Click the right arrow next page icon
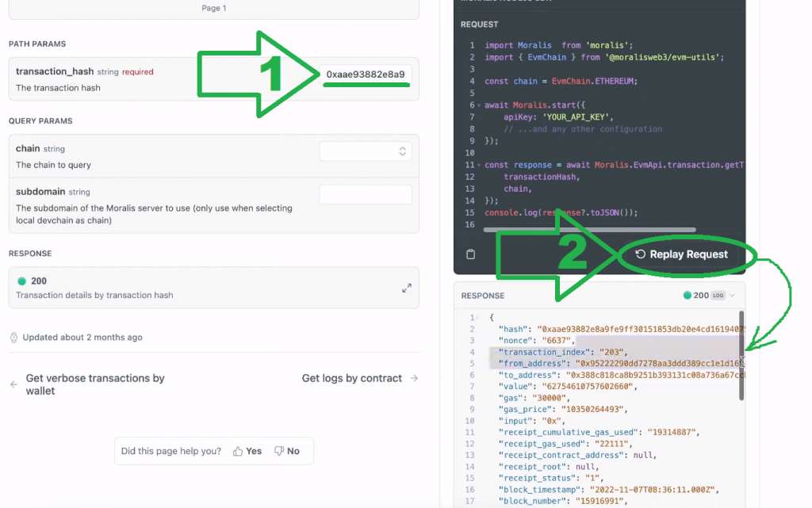The width and height of the screenshot is (812, 508). (x=414, y=378)
